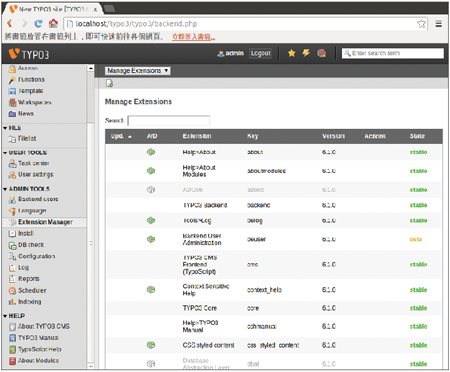450x372 pixels.
Task: Deactivate the belog extension
Action: point(151,220)
